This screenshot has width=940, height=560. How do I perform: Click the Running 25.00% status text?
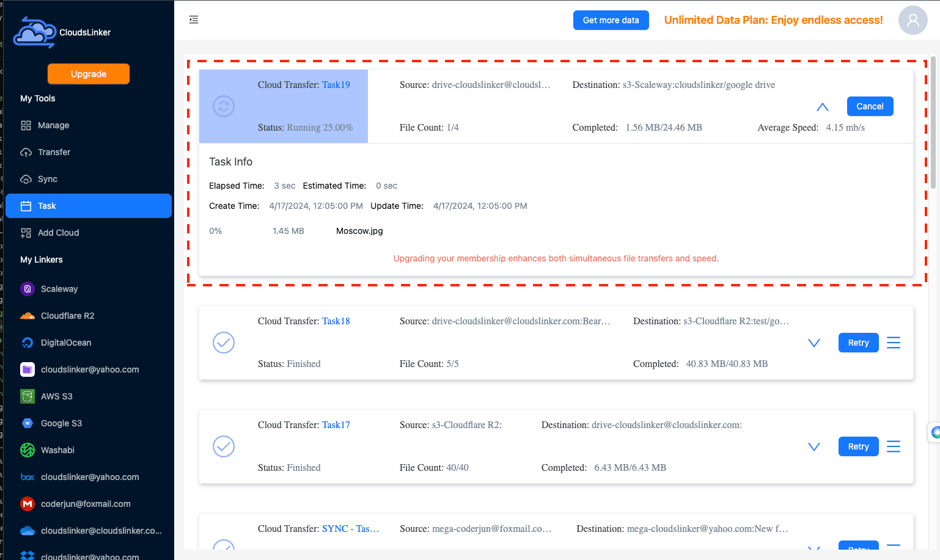pyautogui.click(x=320, y=128)
